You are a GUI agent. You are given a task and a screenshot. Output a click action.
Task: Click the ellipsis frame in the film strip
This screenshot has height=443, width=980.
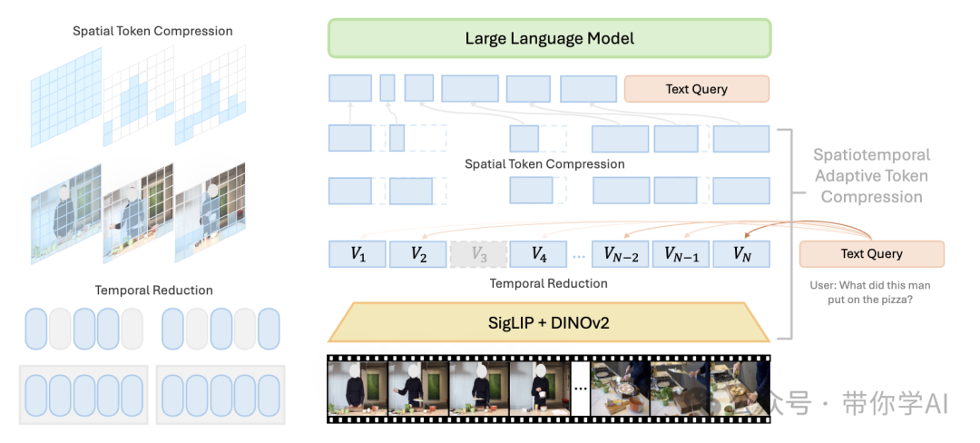pyautogui.click(x=581, y=389)
